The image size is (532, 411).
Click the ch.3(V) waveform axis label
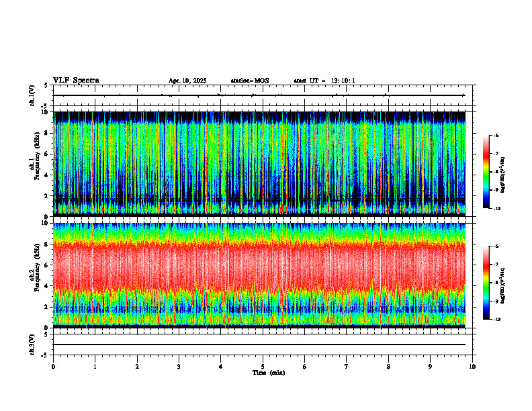click(x=32, y=345)
